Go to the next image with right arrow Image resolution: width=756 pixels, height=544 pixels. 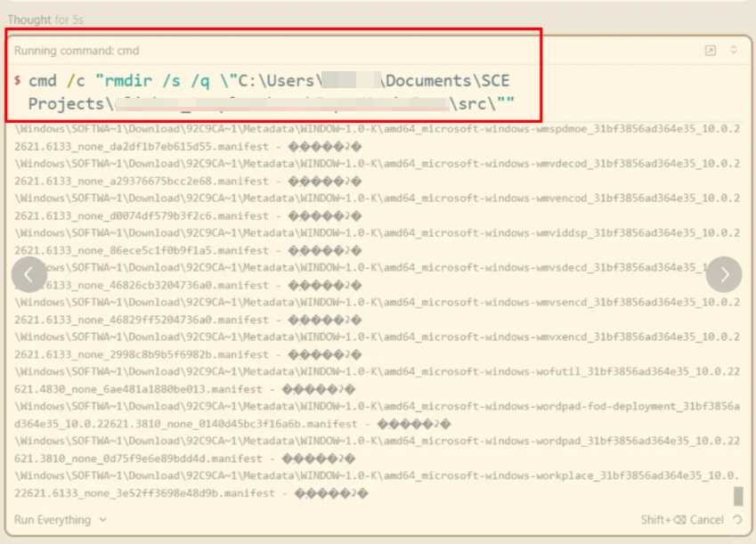tap(724, 274)
